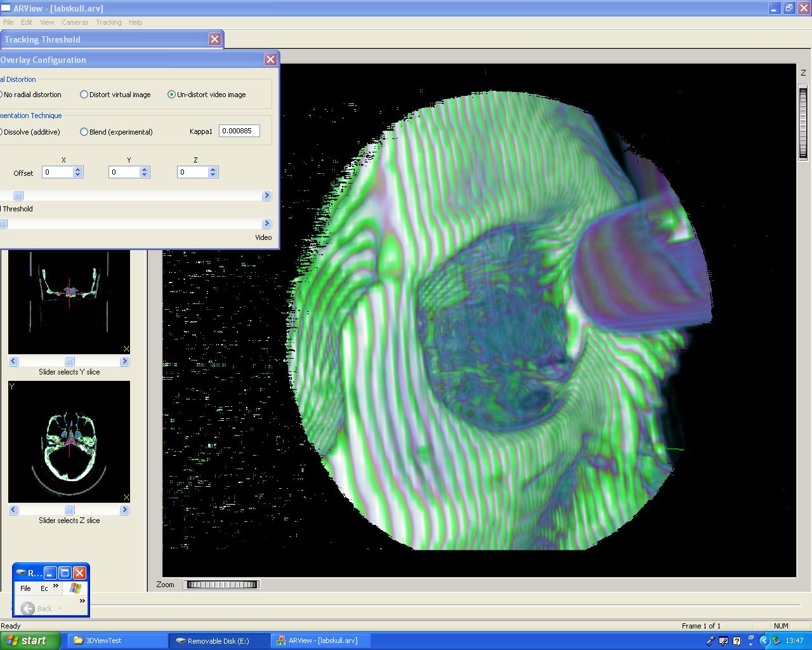Click the Safely Remove Hardware tray icon
The width and height of the screenshot is (812, 650).
coord(776,641)
